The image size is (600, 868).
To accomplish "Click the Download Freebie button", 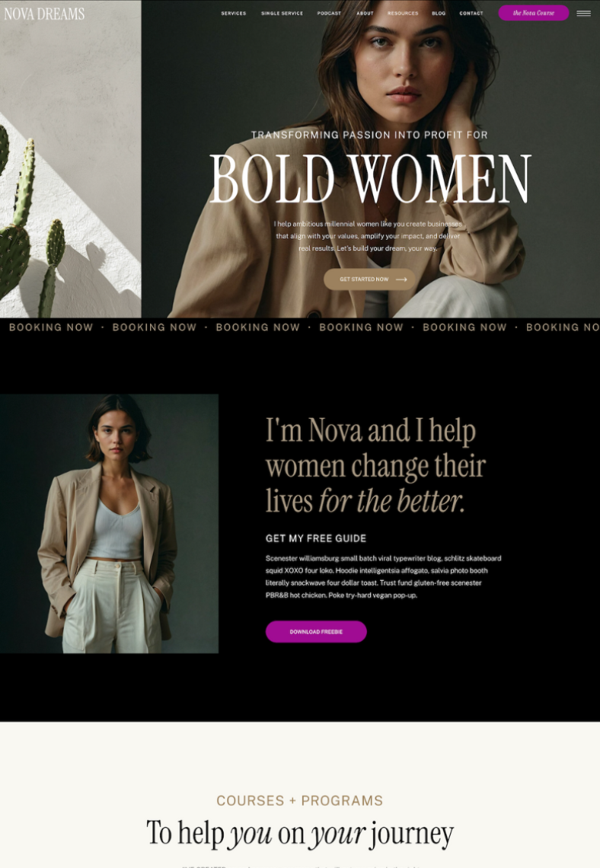I will point(316,632).
